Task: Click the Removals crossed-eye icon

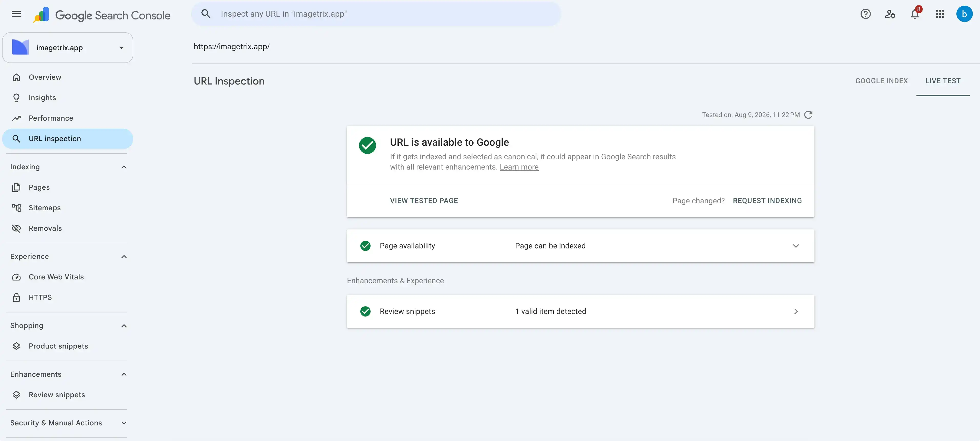Action: tap(16, 228)
